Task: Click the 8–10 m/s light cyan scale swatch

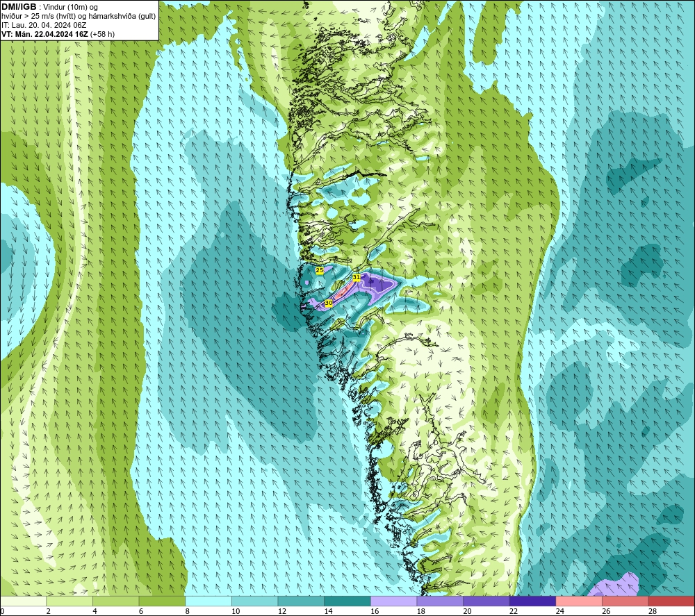Action: [x=208, y=601]
